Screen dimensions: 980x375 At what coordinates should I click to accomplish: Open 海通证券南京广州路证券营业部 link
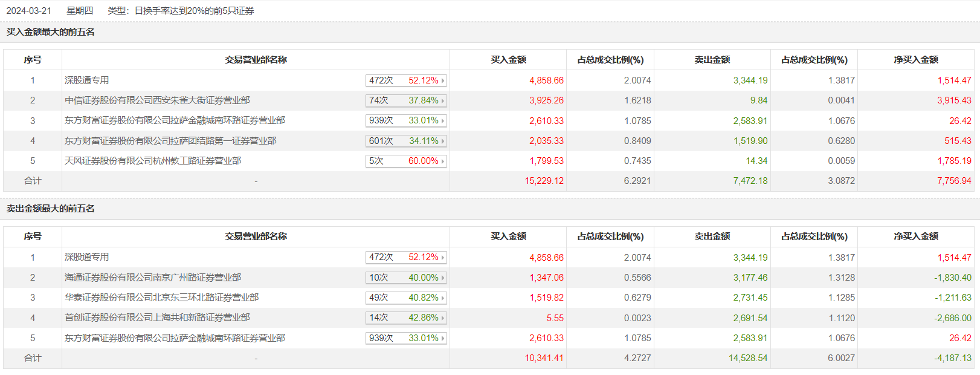coord(153,278)
